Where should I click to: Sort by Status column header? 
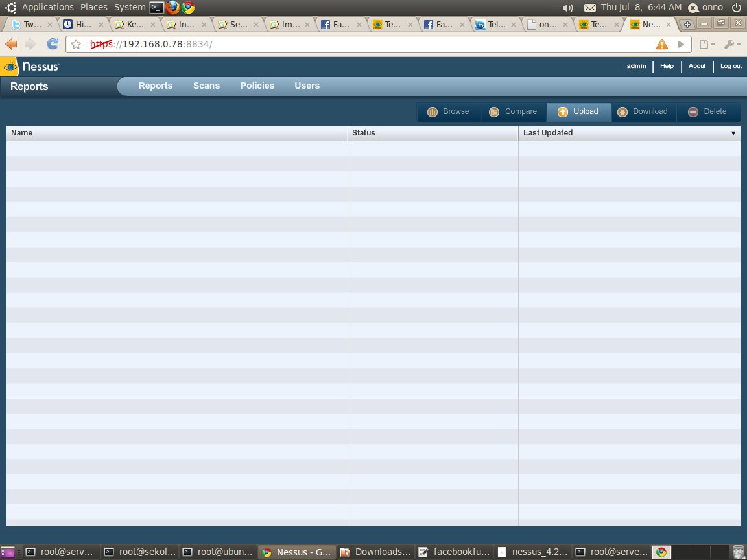click(x=433, y=133)
